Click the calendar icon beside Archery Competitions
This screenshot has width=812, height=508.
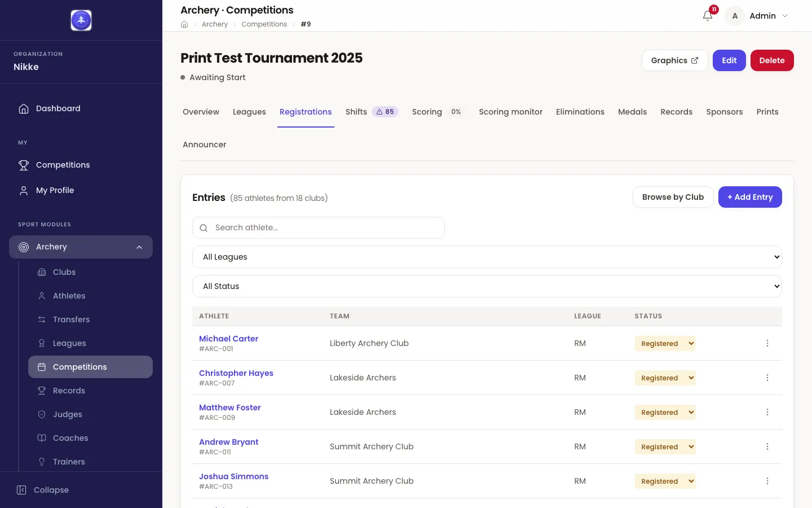42,367
